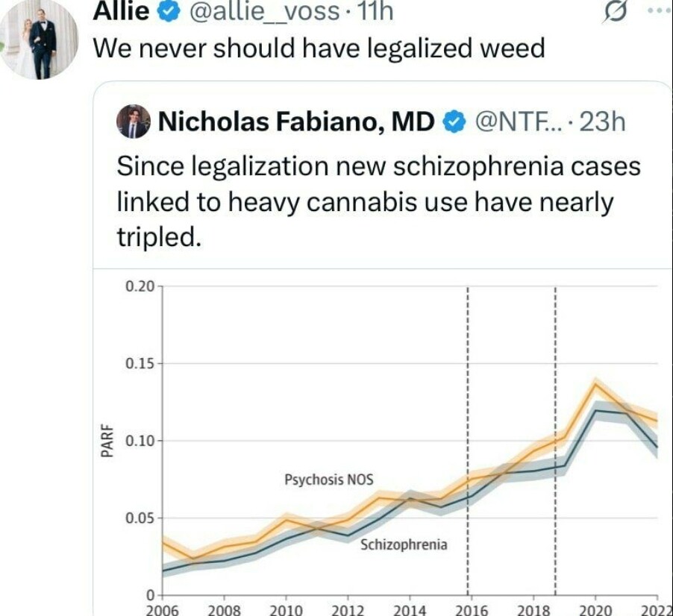
Task: Click Nicholas Fabiano's small avatar
Action: coord(134,121)
